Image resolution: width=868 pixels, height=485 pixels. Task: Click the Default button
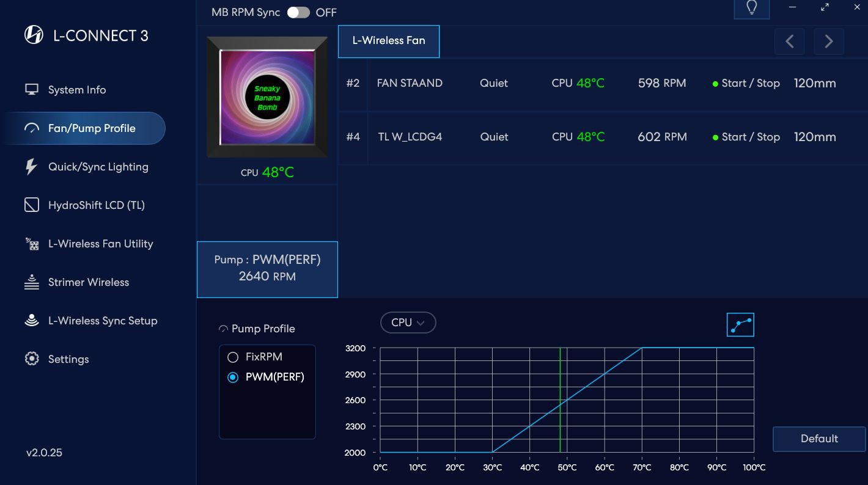819,439
